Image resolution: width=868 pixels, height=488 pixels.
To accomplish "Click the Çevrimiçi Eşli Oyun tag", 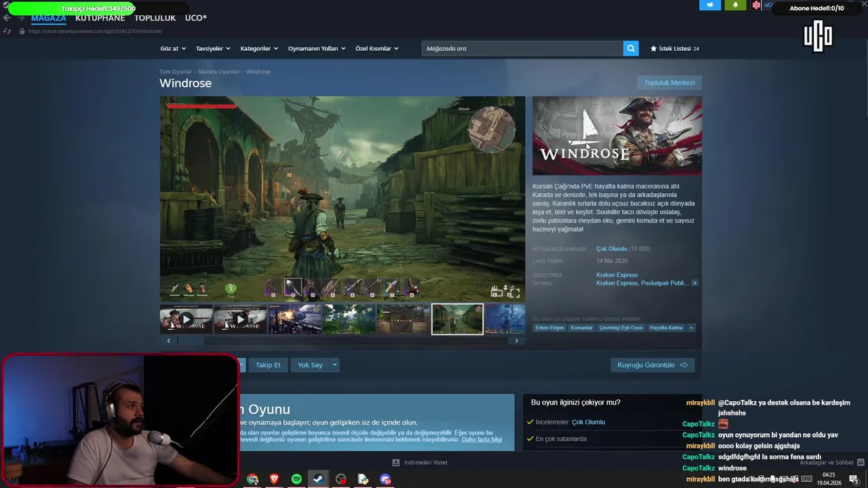I will (x=621, y=328).
